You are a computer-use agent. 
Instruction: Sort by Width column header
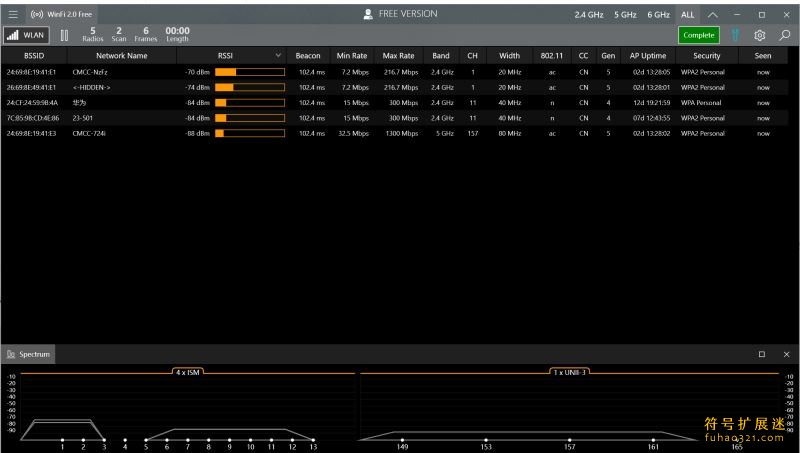[509, 56]
